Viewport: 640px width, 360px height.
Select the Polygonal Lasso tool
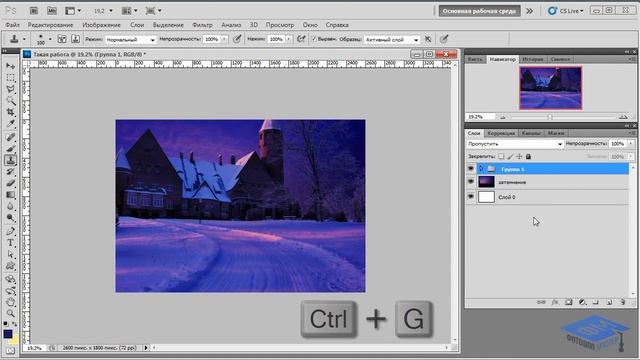click(11, 89)
